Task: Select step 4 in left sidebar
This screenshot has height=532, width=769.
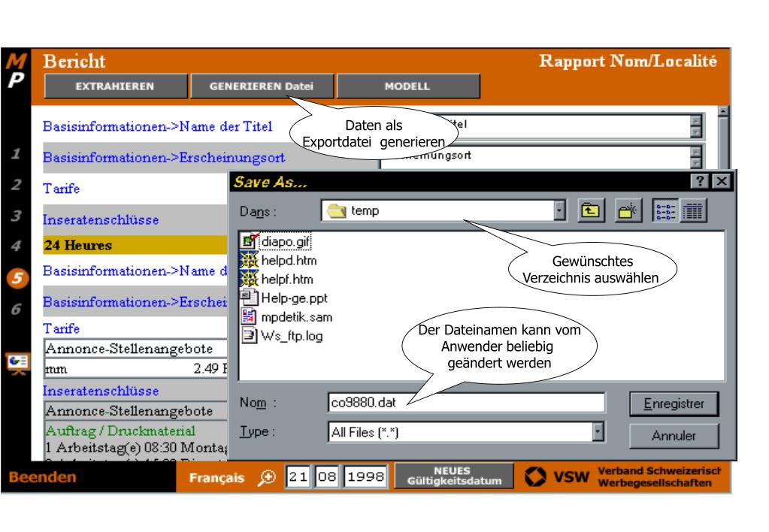Action: [17, 246]
